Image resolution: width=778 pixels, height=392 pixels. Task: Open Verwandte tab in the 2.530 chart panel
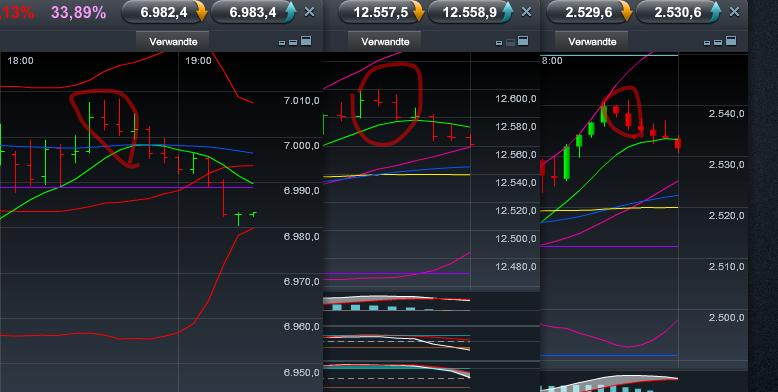point(592,42)
